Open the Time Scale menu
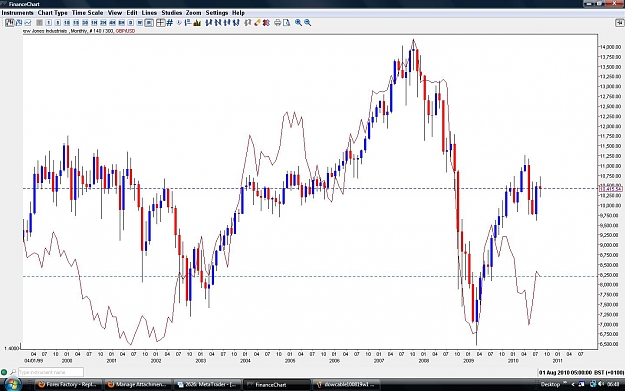Viewport: 625px width, 391px height. tap(87, 13)
